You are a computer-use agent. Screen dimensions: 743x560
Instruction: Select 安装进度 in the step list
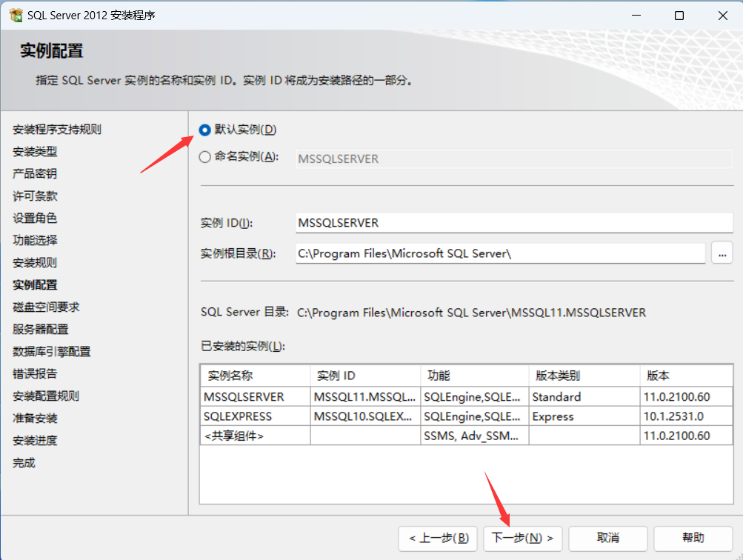click(x=35, y=441)
